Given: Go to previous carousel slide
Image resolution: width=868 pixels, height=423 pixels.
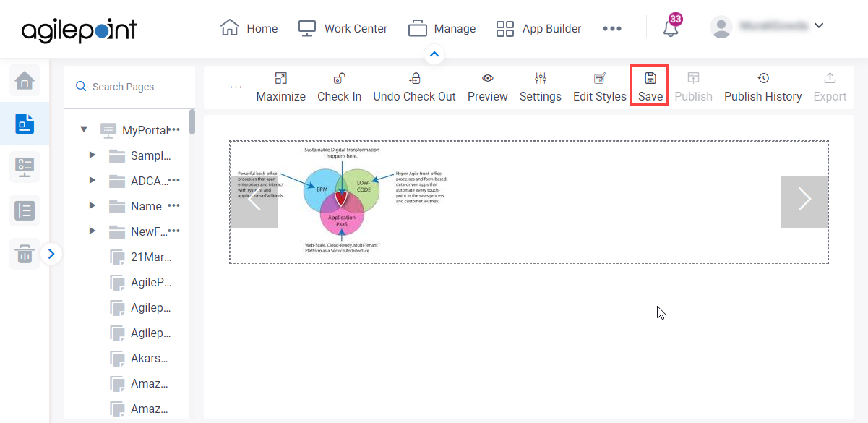Looking at the screenshot, I should [254, 202].
